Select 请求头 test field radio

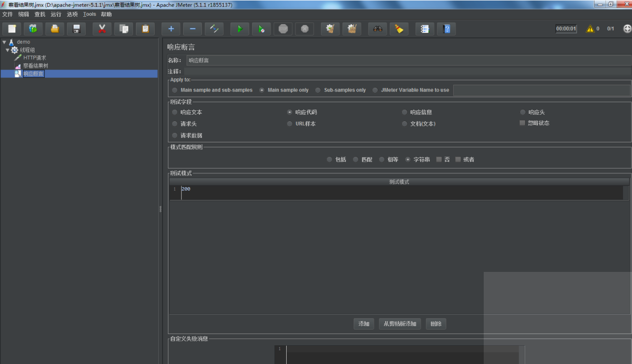175,124
